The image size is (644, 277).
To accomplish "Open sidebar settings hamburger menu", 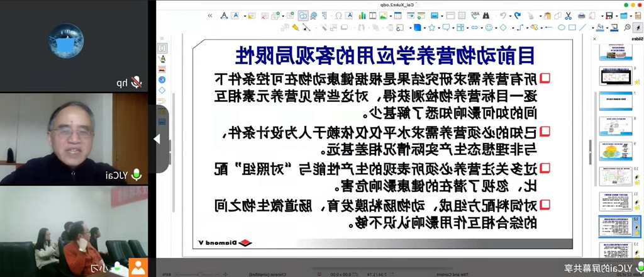I will point(162,38).
